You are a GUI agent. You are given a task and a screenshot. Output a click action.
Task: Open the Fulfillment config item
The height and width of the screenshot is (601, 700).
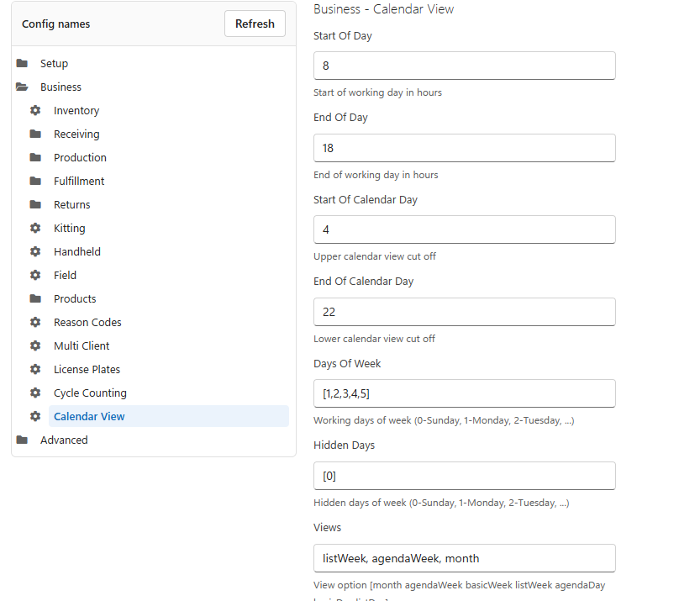point(79,182)
